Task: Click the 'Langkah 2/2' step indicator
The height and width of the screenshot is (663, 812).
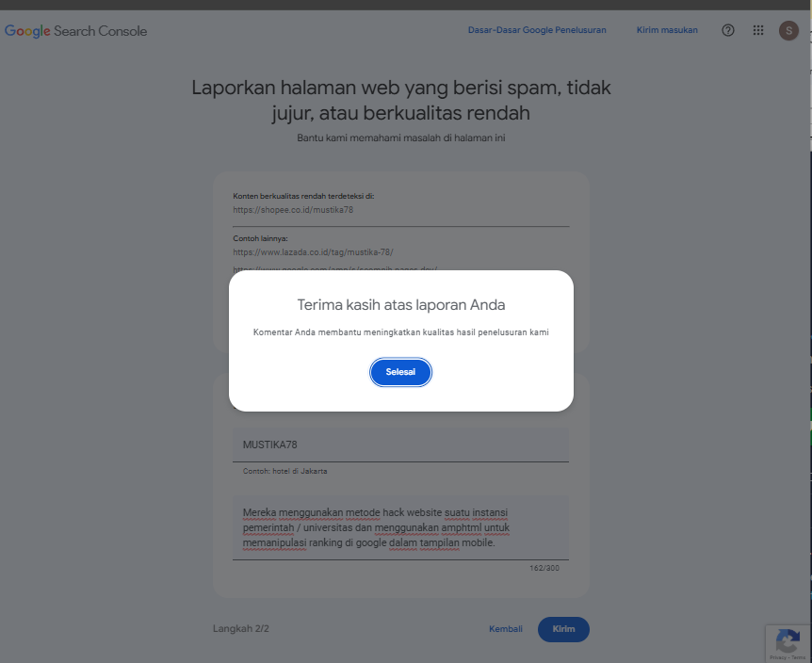Action: (x=241, y=628)
